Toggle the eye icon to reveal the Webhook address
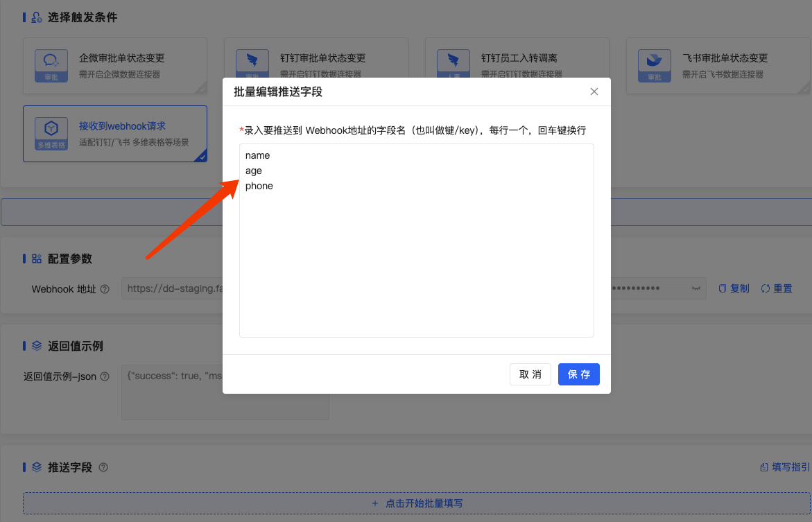Image resolution: width=812 pixels, height=522 pixels. (x=696, y=288)
